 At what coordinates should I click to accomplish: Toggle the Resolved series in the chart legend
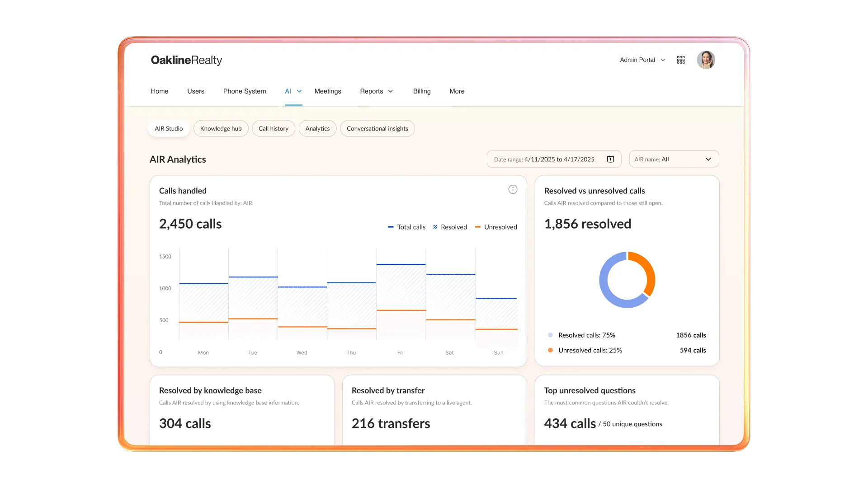(450, 227)
